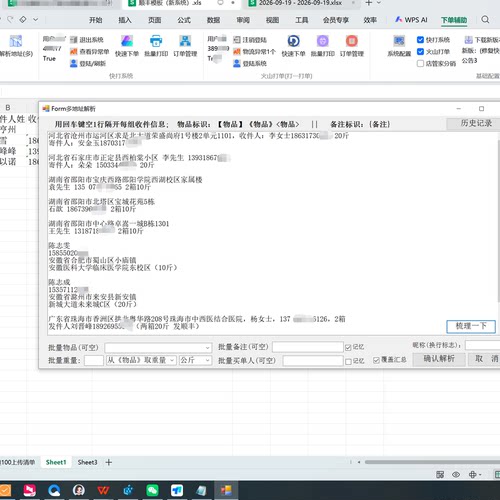Open 查看异常单 in 快打系统 group
This screenshot has height=500, width=500.
tap(90, 52)
